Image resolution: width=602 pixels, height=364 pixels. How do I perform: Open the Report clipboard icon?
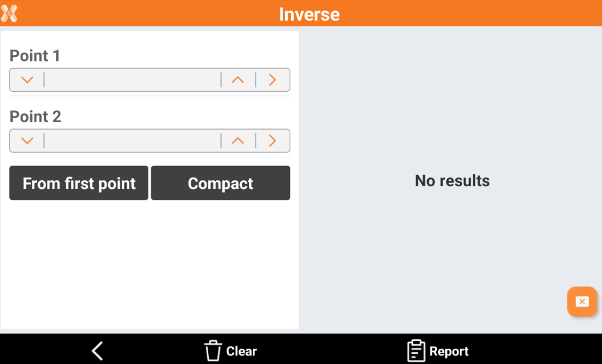[x=415, y=351]
